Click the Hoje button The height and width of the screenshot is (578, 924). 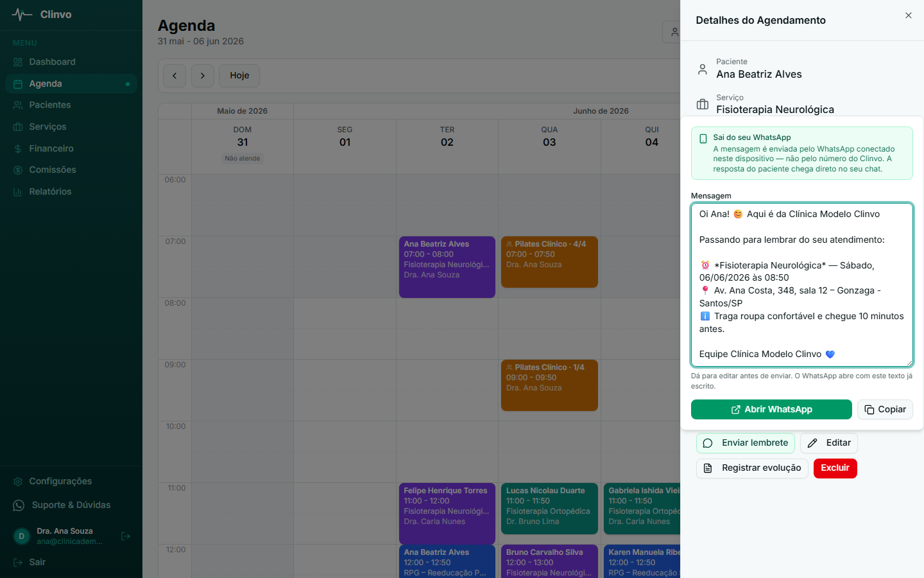click(239, 76)
